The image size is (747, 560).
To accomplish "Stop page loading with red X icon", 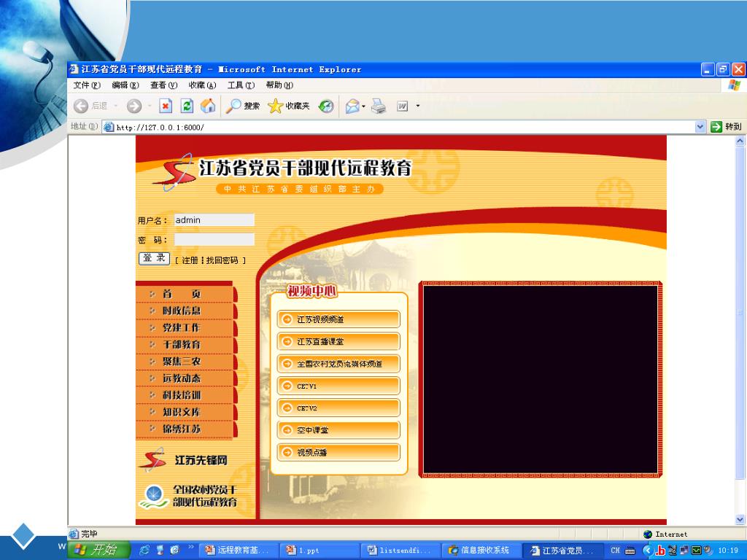I will pos(166,106).
